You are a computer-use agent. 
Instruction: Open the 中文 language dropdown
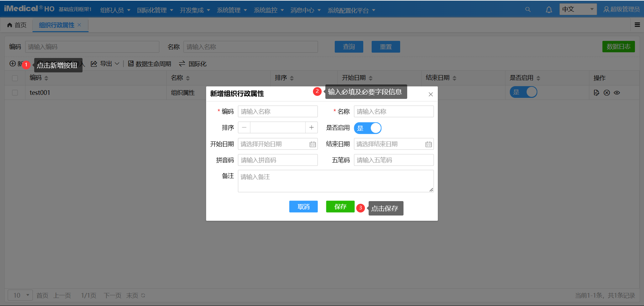tap(578, 9)
